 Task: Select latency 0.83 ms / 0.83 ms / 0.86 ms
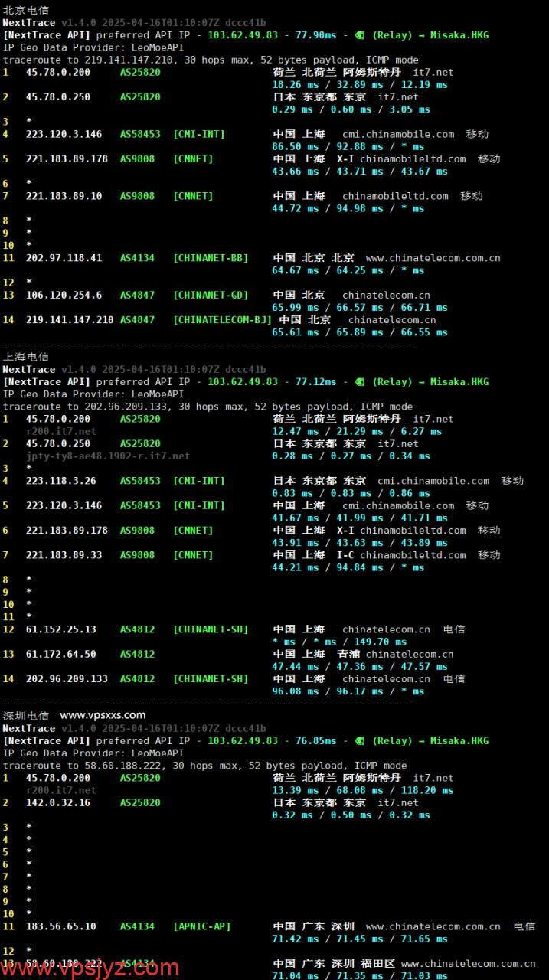[351, 493]
